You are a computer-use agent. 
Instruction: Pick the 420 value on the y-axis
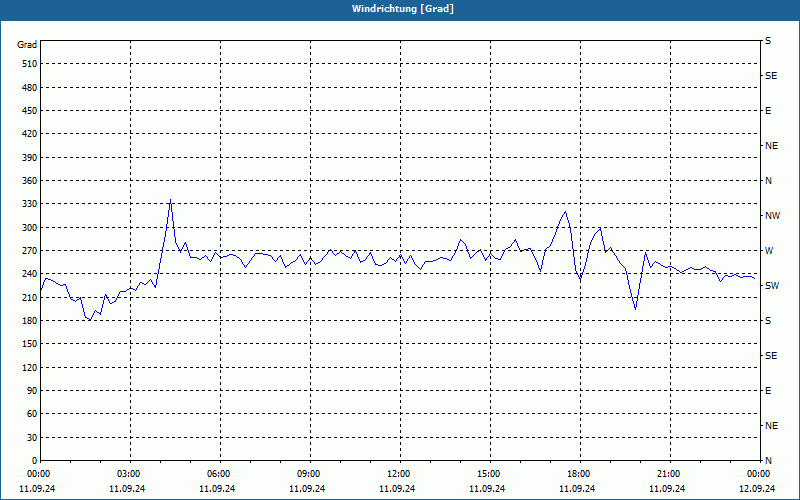[30, 134]
